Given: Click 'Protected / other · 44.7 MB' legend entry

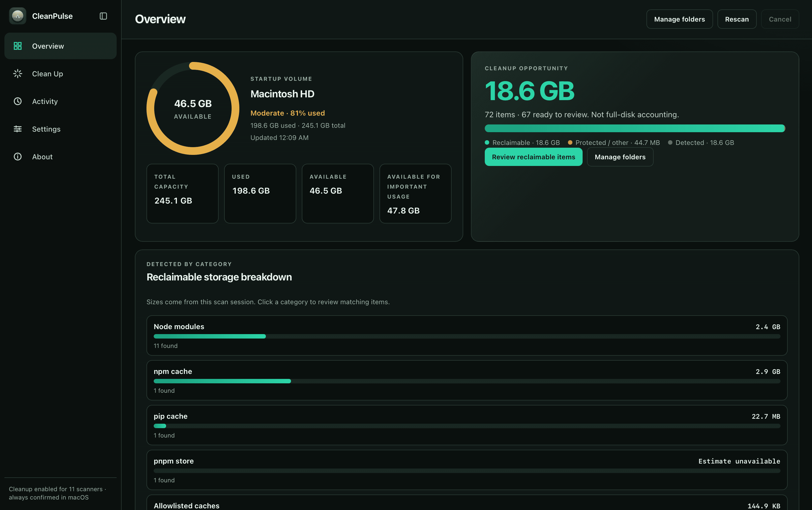Looking at the screenshot, I should tap(614, 143).
